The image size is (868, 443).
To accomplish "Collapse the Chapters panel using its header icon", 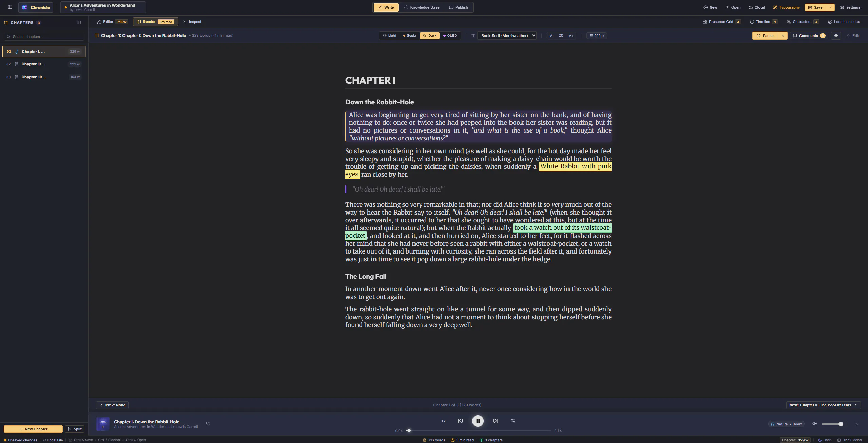I will pyautogui.click(x=79, y=23).
